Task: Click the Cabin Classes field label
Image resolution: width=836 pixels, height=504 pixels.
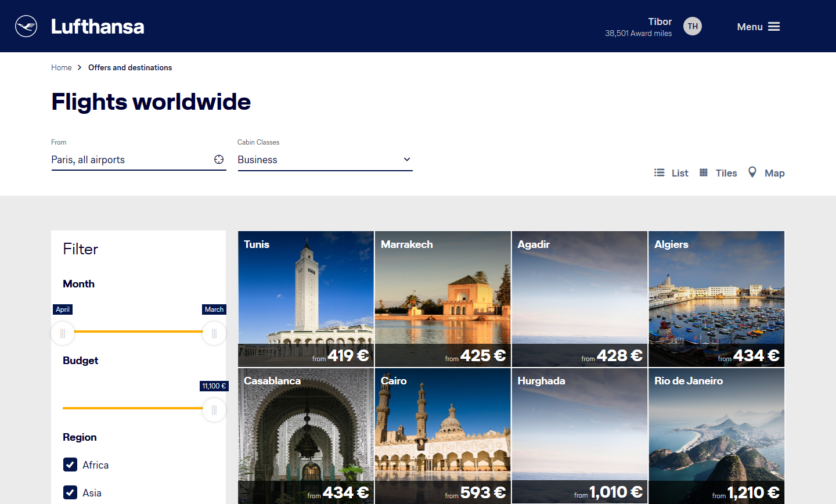Action: [x=258, y=142]
